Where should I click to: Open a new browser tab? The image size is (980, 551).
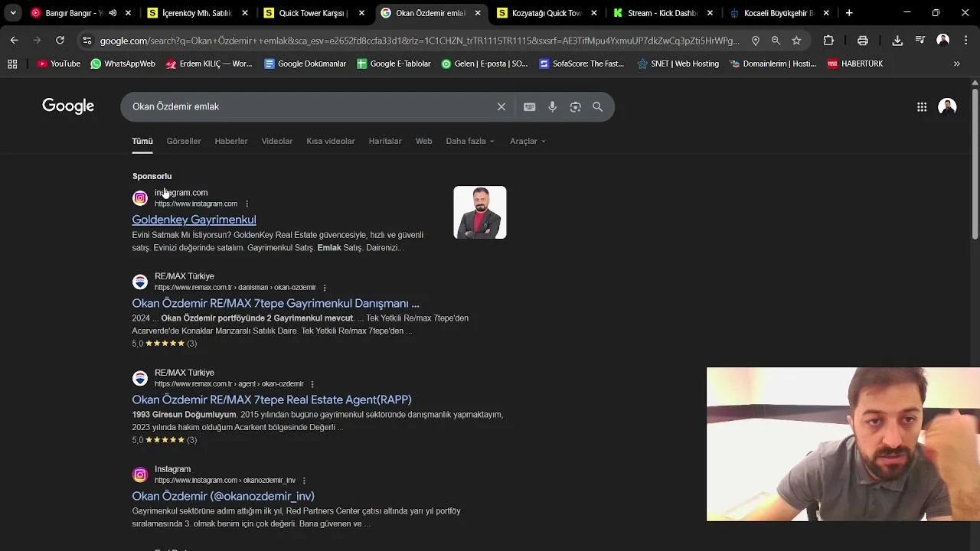849,13
